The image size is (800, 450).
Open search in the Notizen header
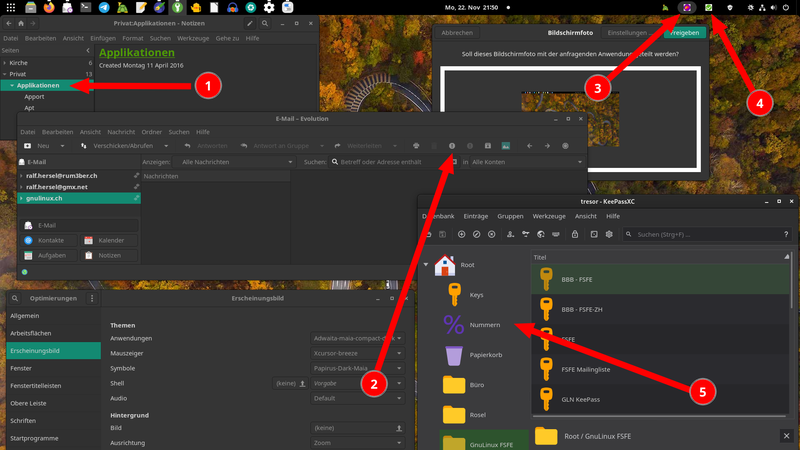point(265,23)
